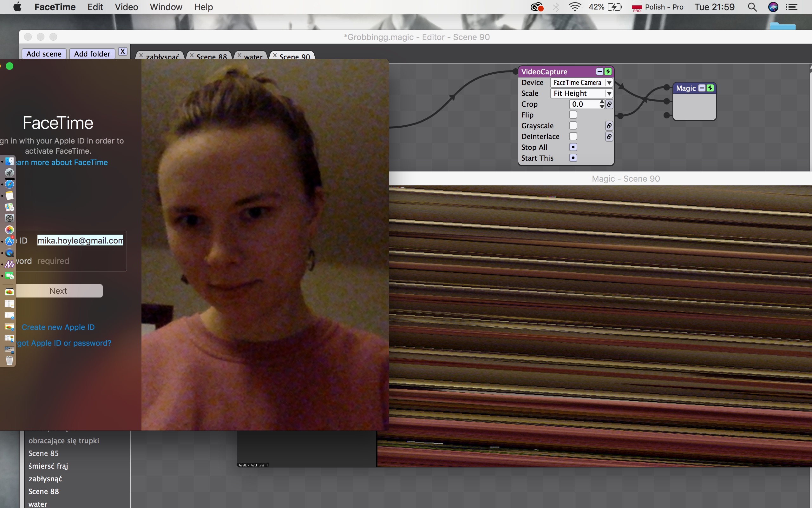
Task: Open FaceTime icon in the Dock
Action: 10,276
